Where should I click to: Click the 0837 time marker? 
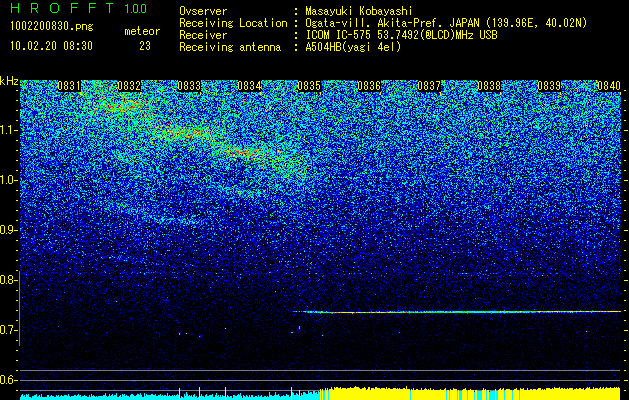click(x=429, y=86)
